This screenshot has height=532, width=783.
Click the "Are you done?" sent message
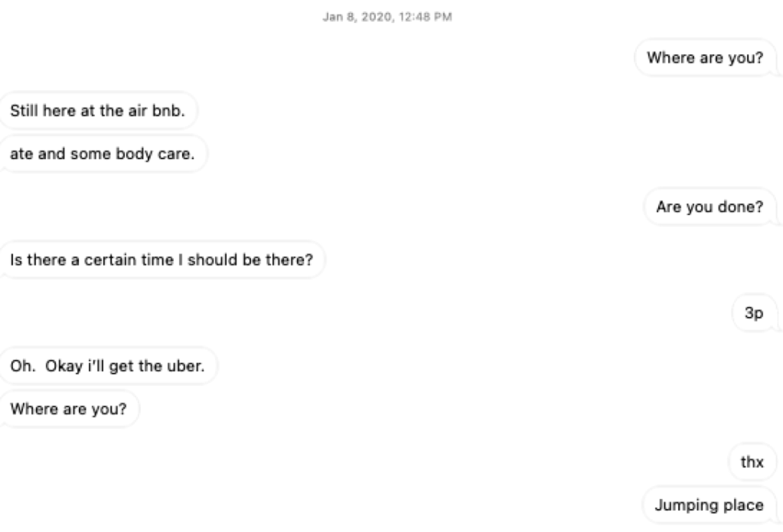[x=710, y=207]
